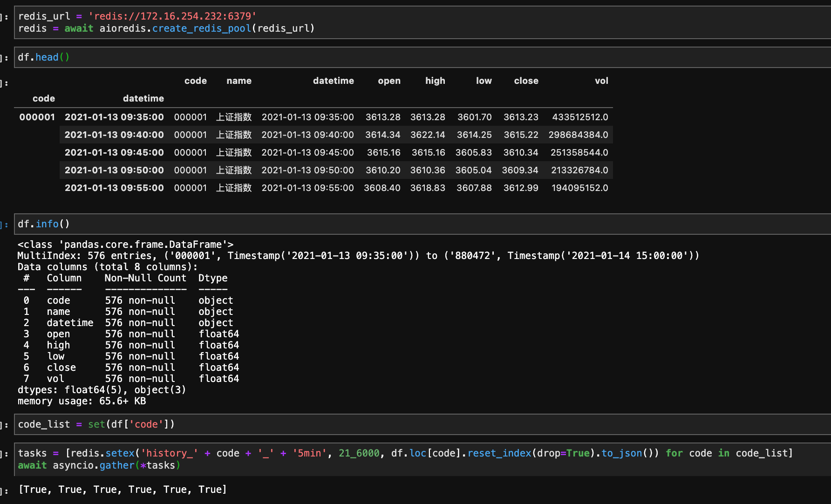
Task: Click row index 2021-01-13 09:35:00
Action: (114, 117)
